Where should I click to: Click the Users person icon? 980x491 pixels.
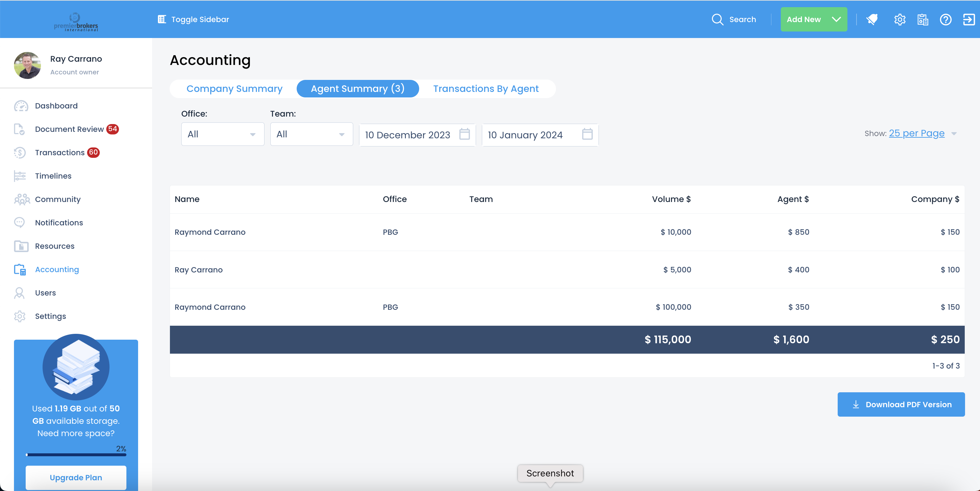[19, 293]
